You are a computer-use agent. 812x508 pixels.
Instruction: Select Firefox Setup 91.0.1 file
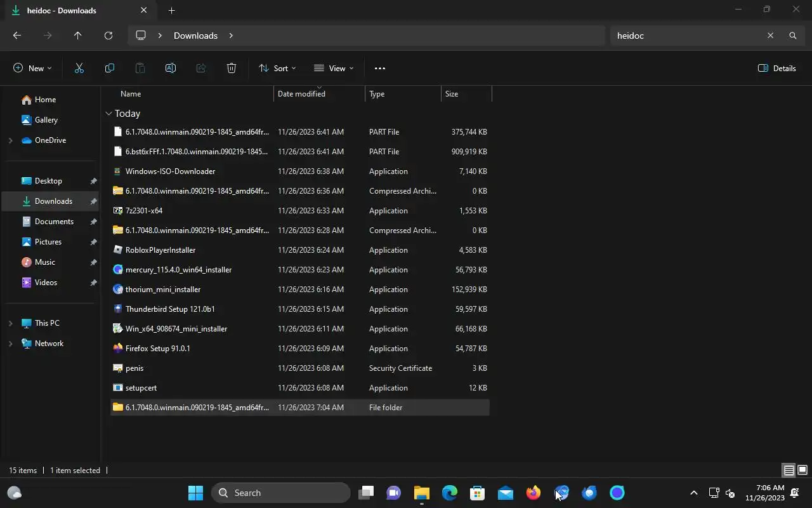299,349
